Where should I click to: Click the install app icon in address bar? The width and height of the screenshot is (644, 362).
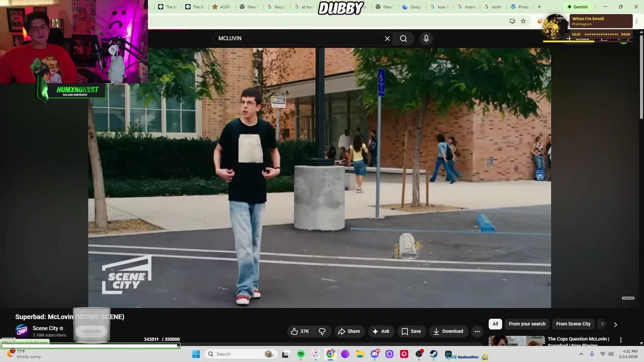[512, 21]
